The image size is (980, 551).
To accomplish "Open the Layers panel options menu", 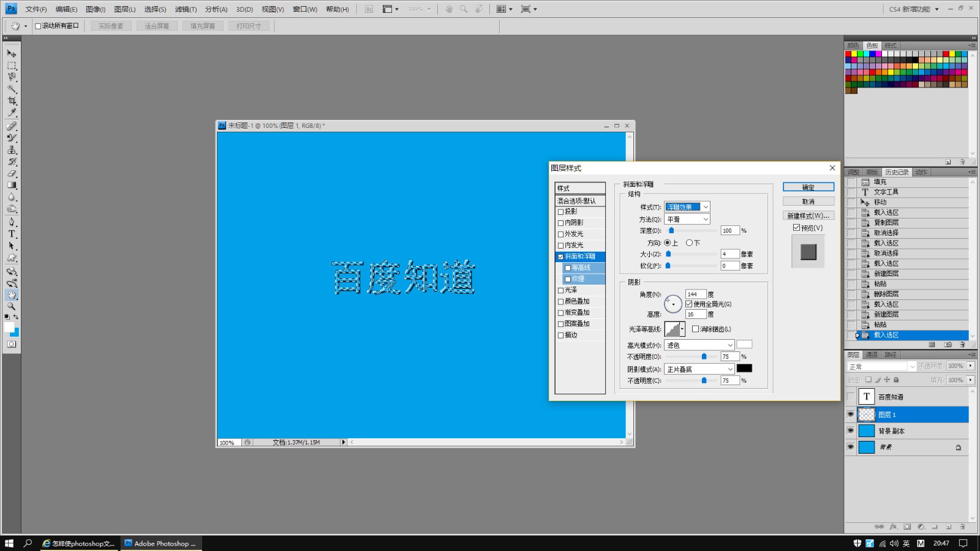I will pos(972,354).
